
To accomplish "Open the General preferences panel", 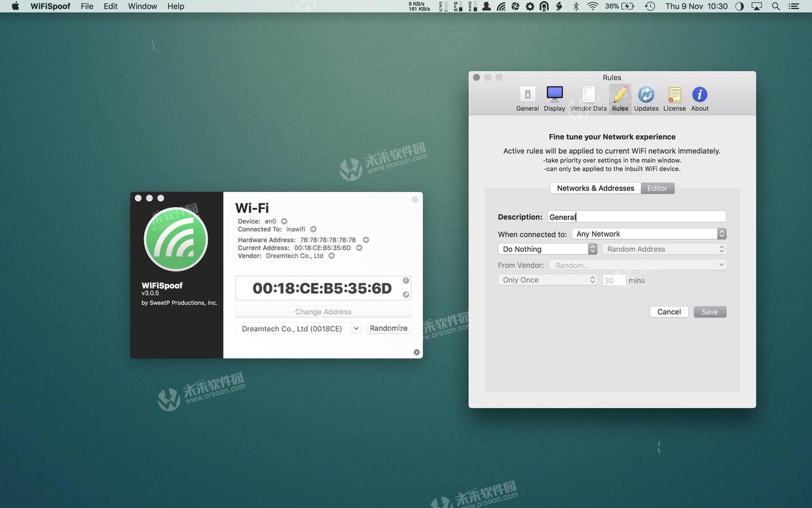I will point(528,97).
